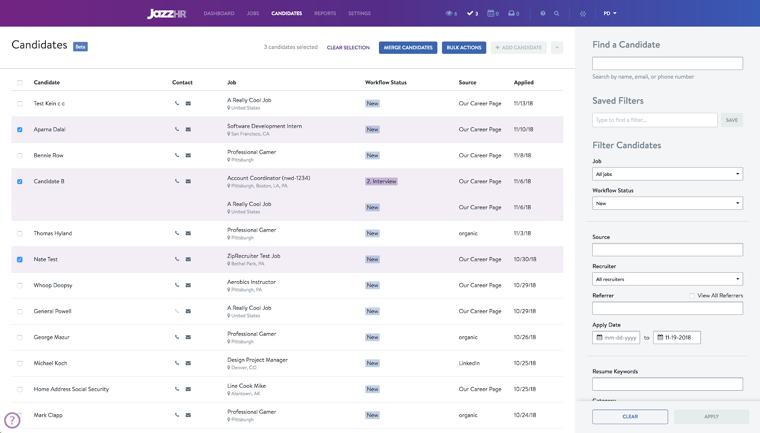Uncheck the Aparna Dalal checkbox
Viewport: 760px width, 433px height.
tap(20, 129)
